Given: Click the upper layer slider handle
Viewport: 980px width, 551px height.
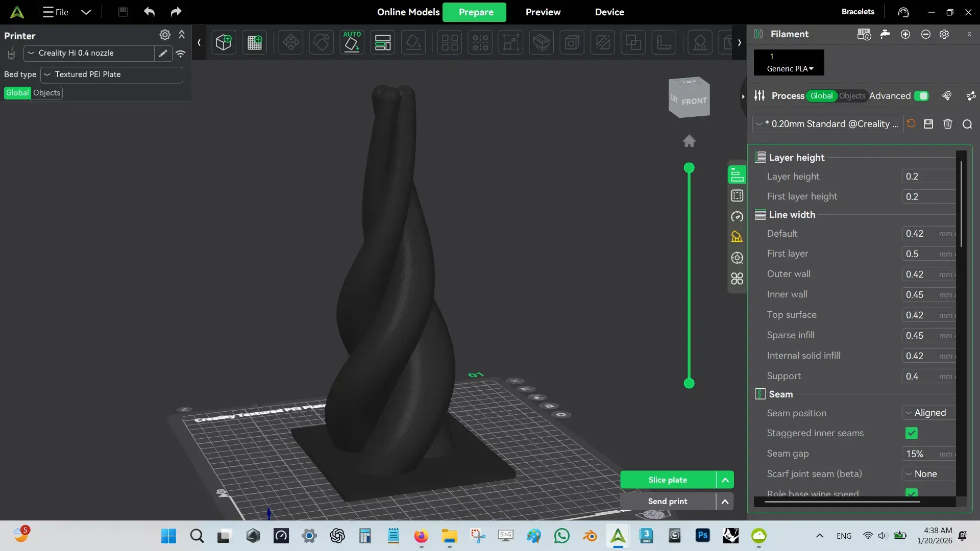Looking at the screenshot, I should 689,168.
